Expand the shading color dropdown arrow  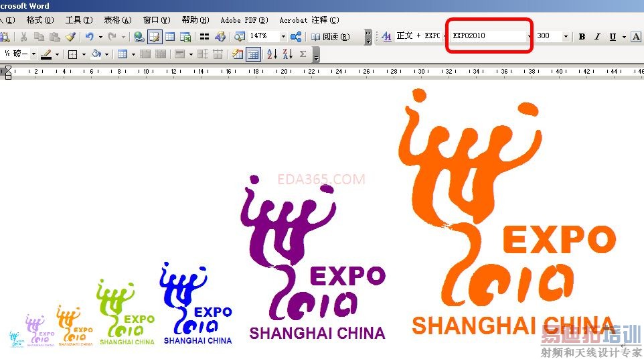coord(107,54)
